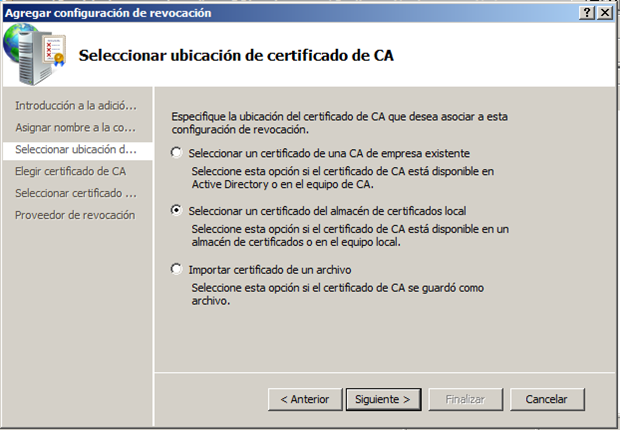This screenshot has width=620, height=430.
Task: Choose the 'almacén de certificados local' radio option
Action: 178,211
